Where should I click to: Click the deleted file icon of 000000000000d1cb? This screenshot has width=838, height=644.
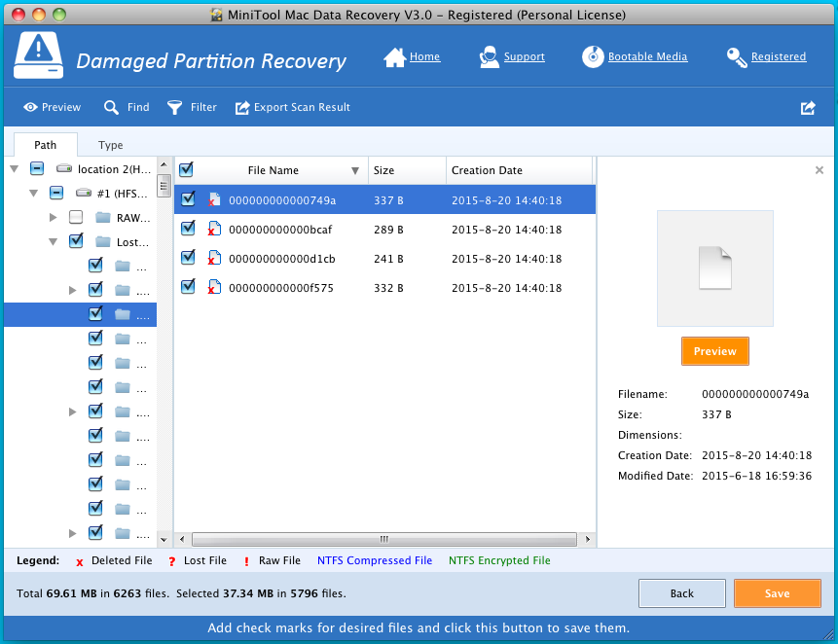coord(214,259)
